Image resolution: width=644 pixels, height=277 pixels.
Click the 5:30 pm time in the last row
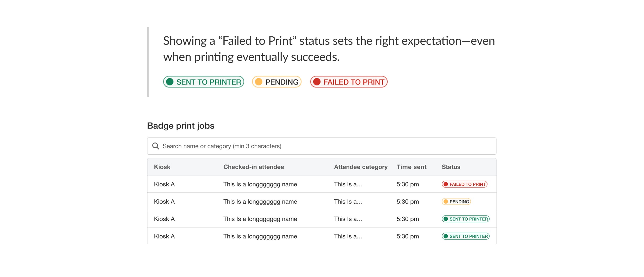pyautogui.click(x=408, y=236)
